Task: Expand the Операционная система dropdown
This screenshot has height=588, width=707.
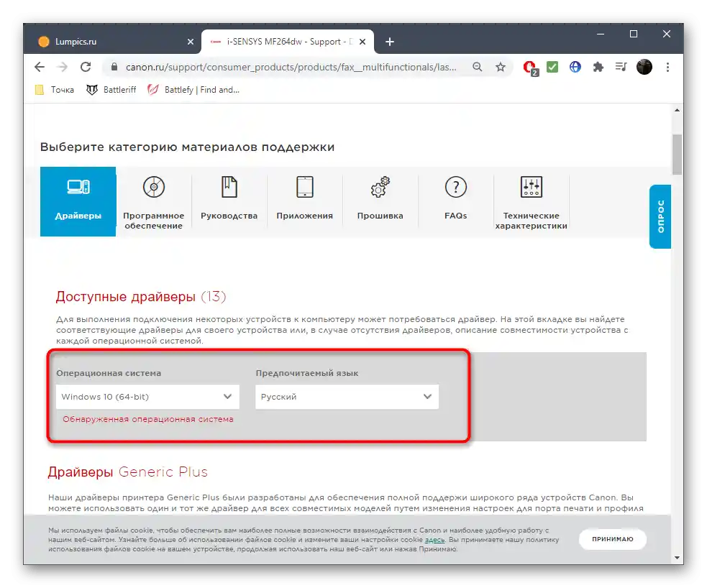Action: (147, 397)
